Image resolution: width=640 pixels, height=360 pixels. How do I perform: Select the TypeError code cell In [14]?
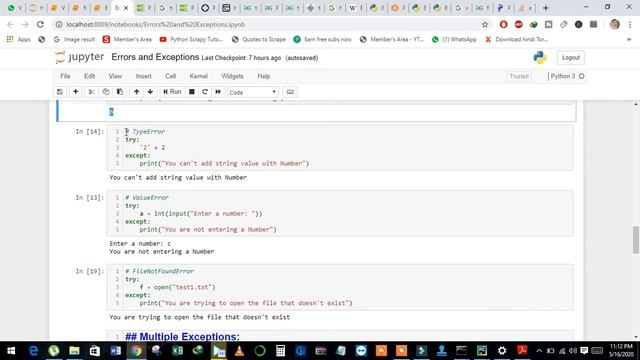[340, 147]
